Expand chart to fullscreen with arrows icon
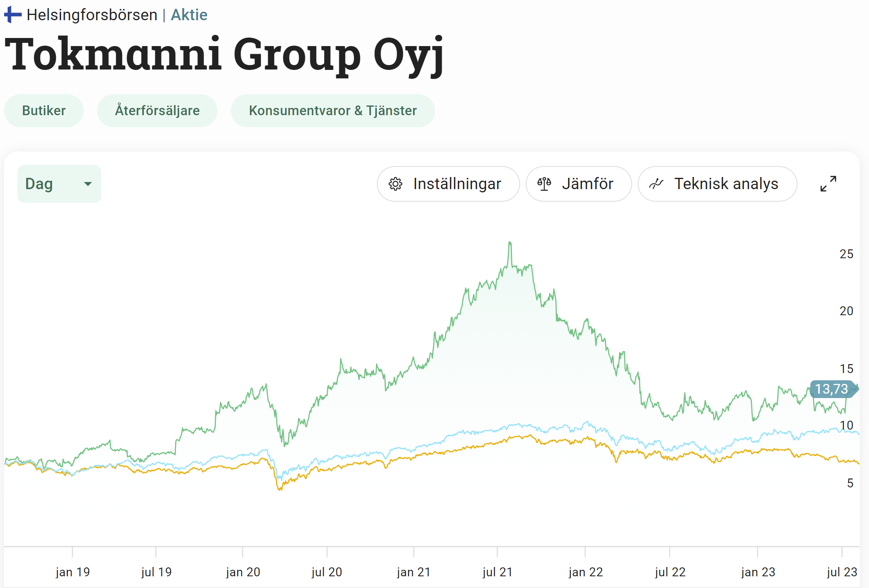The width and height of the screenshot is (869, 588). pos(828,184)
